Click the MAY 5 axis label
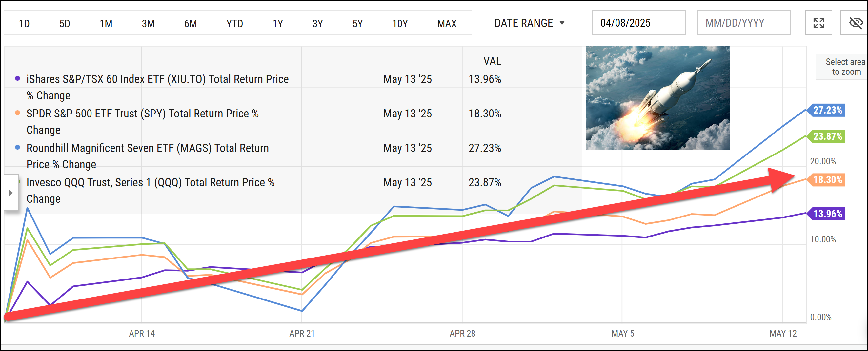This screenshot has height=351, width=868. pos(623,333)
